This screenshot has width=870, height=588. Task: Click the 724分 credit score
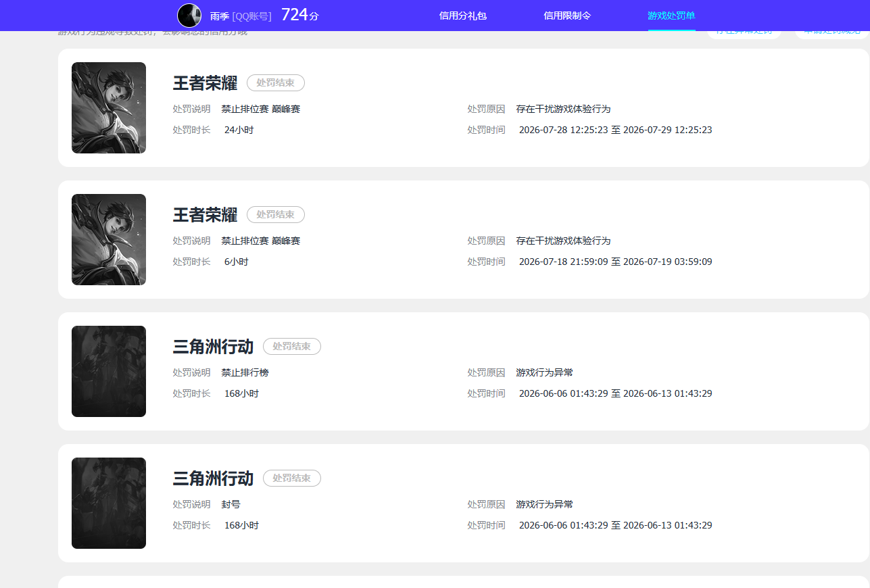pyautogui.click(x=300, y=15)
